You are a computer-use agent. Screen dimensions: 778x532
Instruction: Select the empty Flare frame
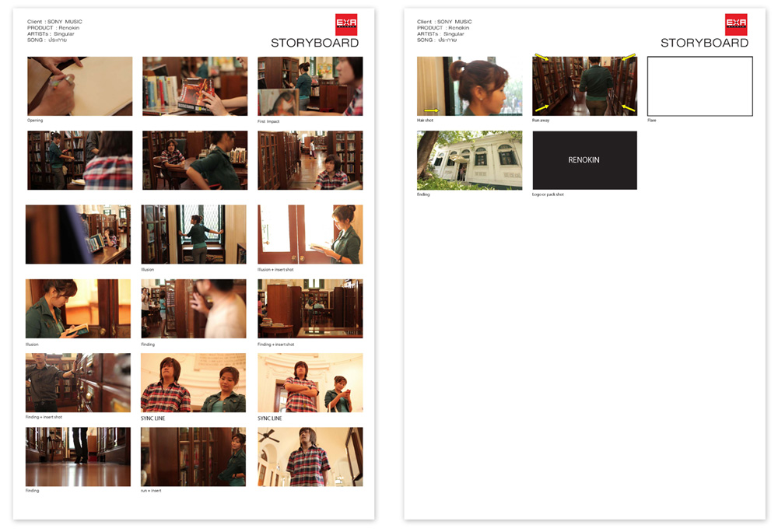tap(700, 86)
